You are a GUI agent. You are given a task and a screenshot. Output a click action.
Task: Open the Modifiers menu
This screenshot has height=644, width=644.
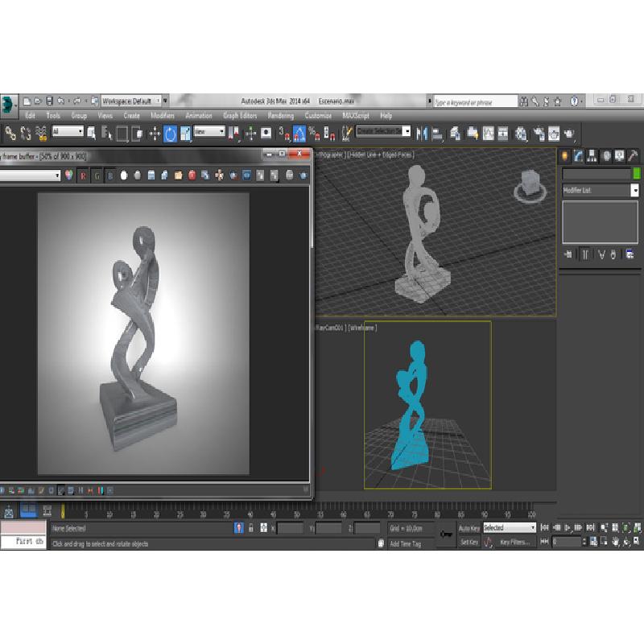(x=163, y=116)
